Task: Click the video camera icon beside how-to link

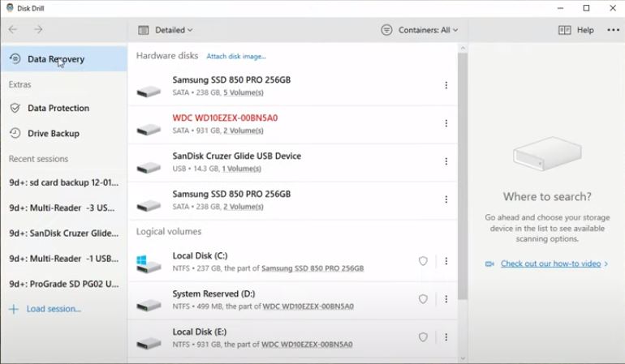Action: [490, 263]
